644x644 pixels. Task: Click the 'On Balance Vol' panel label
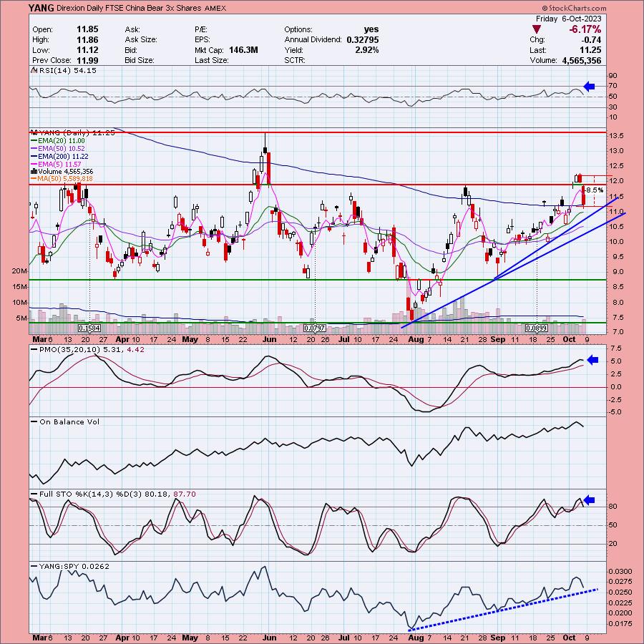[x=69, y=421]
